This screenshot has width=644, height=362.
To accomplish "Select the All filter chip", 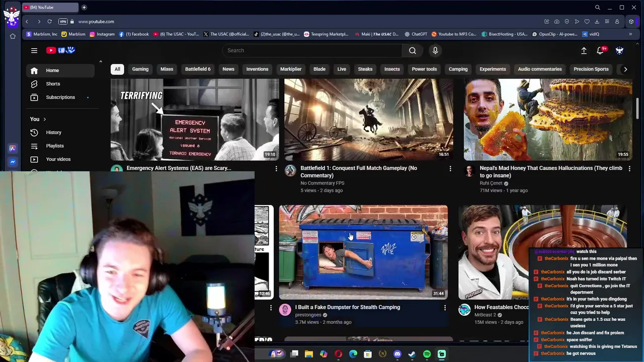I will click(117, 69).
